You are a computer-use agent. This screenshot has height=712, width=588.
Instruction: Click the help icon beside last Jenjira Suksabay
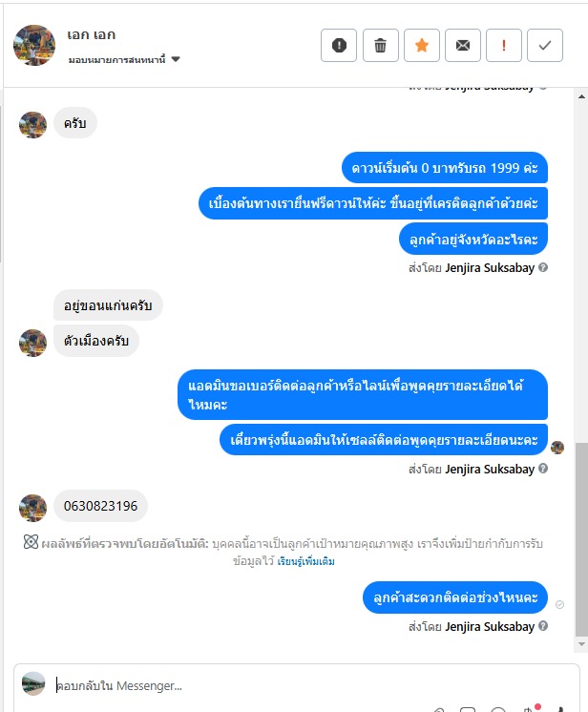[543, 626]
